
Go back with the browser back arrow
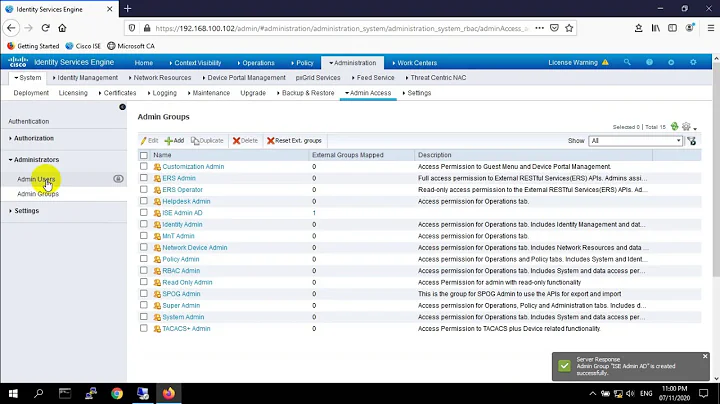pyautogui.click(x=11, y=28)
